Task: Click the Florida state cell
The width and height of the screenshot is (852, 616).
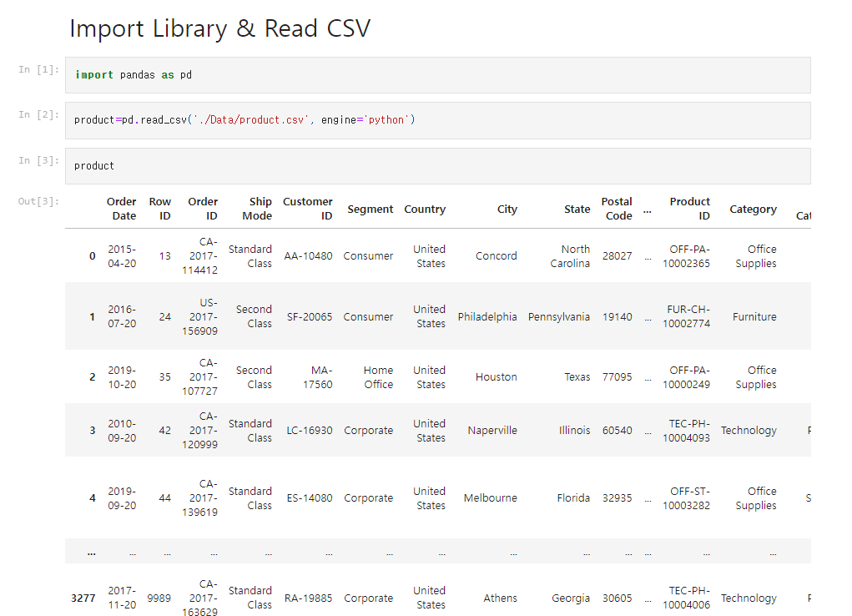Action: pyautogui.click(x=573, y=498)
